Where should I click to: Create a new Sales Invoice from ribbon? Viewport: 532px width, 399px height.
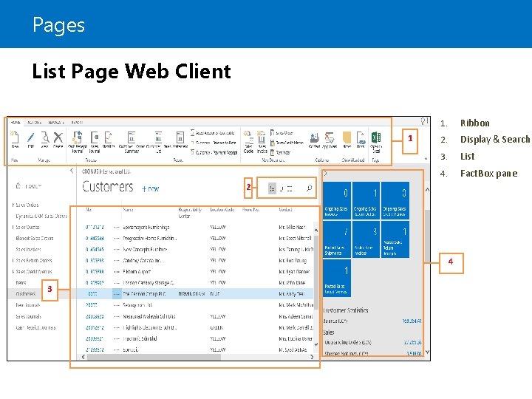point(262,143)
